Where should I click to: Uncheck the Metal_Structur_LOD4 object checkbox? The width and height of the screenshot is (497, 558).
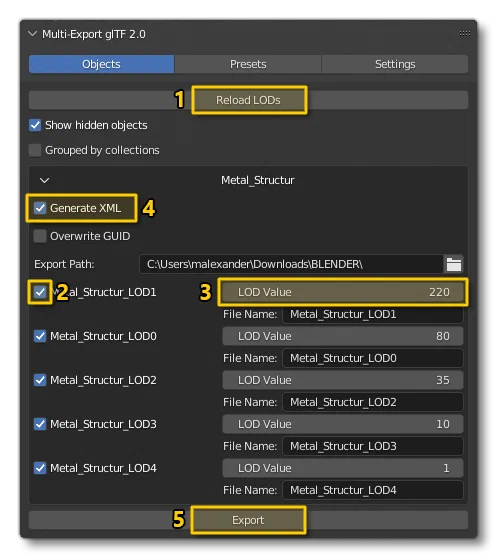40,468
